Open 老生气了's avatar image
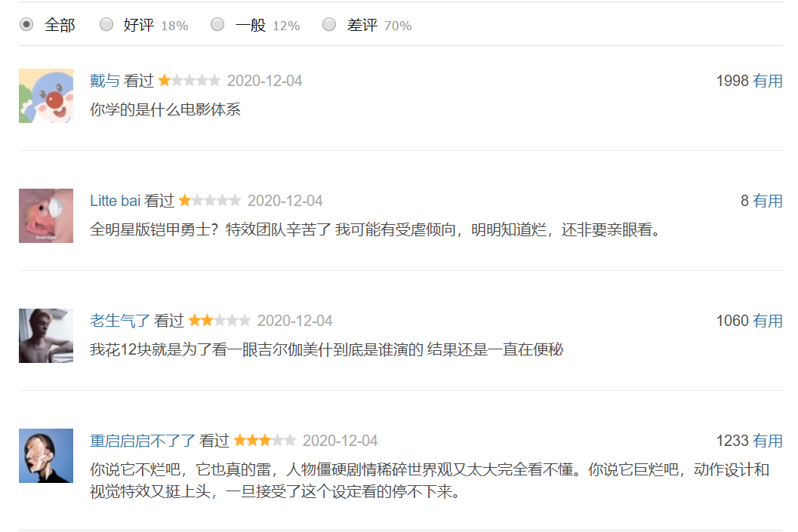This screenshot has width=798, height=532. pyautogui.click(x=46, y=336)
